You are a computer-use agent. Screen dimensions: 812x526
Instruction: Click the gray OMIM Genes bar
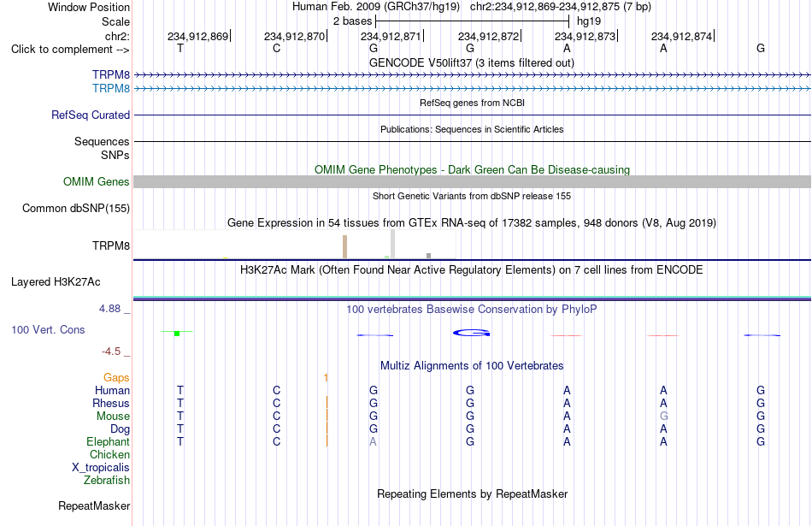tap(473, 182)
